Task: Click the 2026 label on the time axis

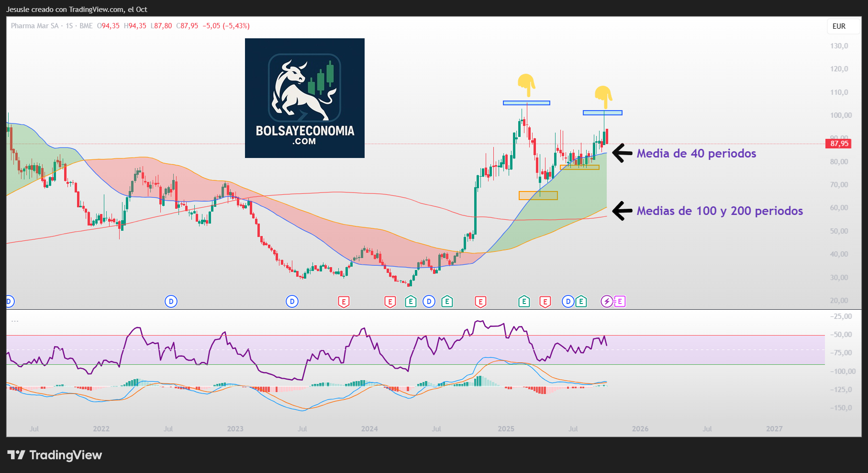Action: tap(640, 429)
